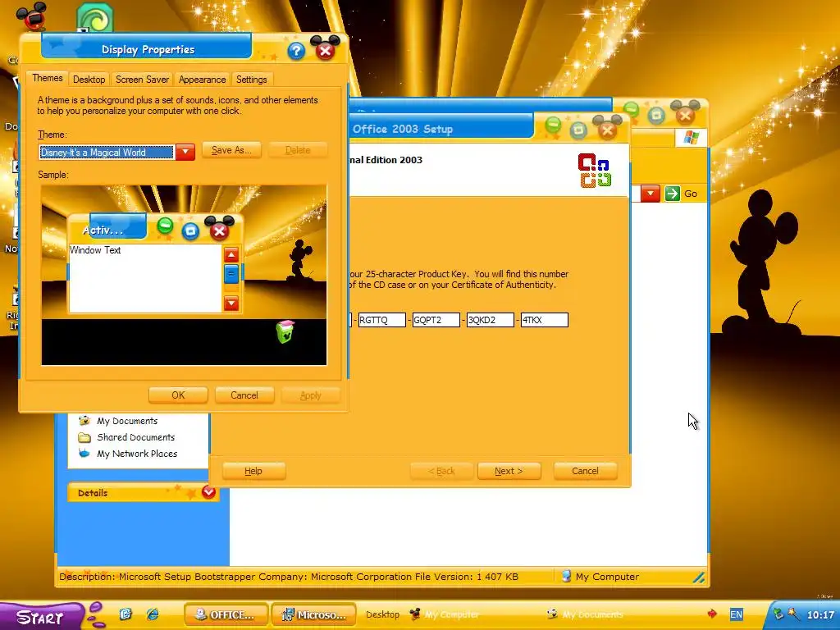The height and width of the screenshot is (630, 840).
Task: Click Cancel in Office Setup
Action: (x=585, y=471)
